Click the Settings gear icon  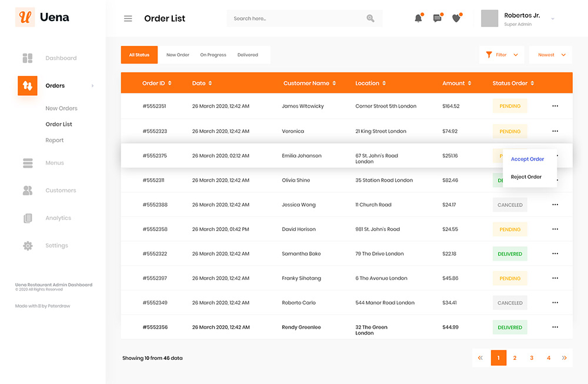pyautogui.click(x=28, y=246)
